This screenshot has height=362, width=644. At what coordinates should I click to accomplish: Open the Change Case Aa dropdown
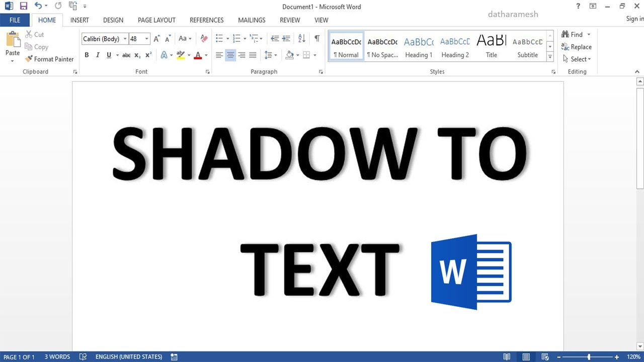(x=185, y=39)
